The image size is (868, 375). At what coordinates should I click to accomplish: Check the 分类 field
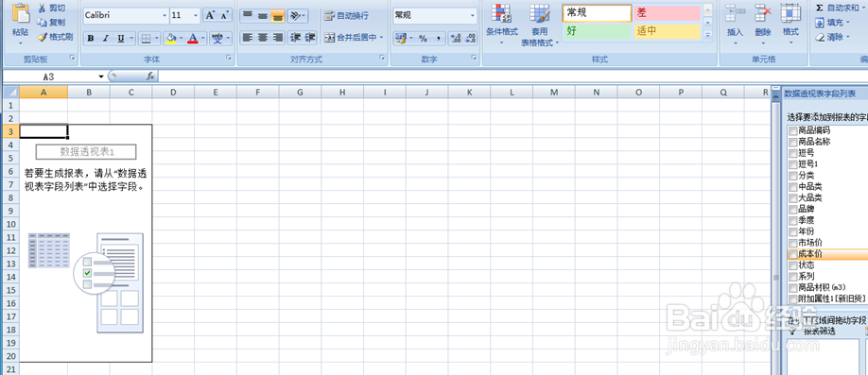coord(793,176)
